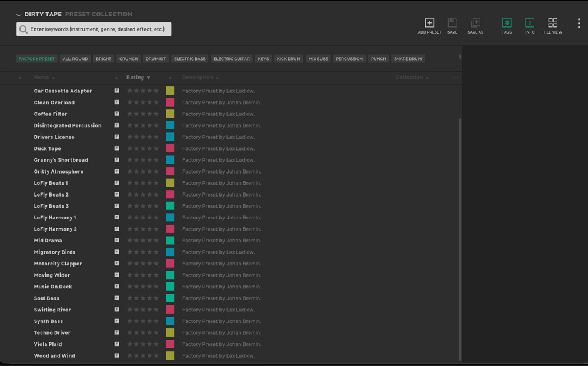Sort presets by Collection column
The image size is (588, 366).
click(x=409, y=78)
